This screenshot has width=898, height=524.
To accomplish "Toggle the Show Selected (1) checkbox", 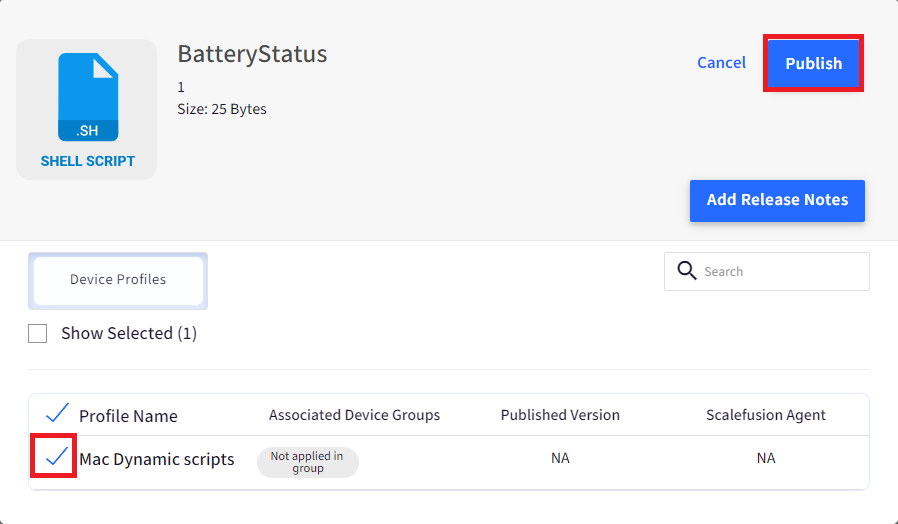I will click(38, 333).
